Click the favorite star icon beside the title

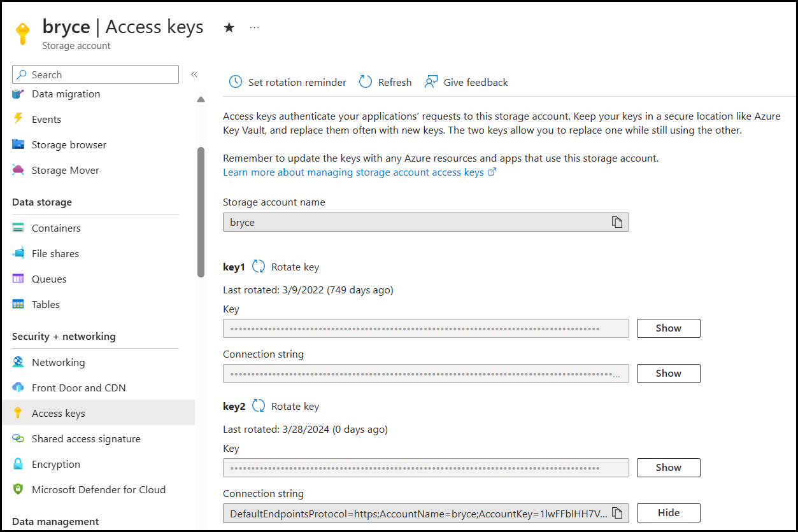point(229,27)
